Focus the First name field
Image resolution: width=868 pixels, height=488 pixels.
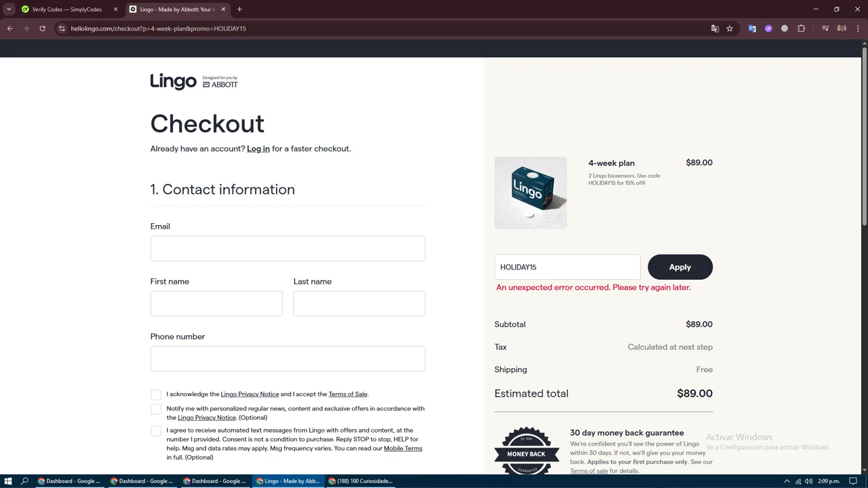[216, 304]
